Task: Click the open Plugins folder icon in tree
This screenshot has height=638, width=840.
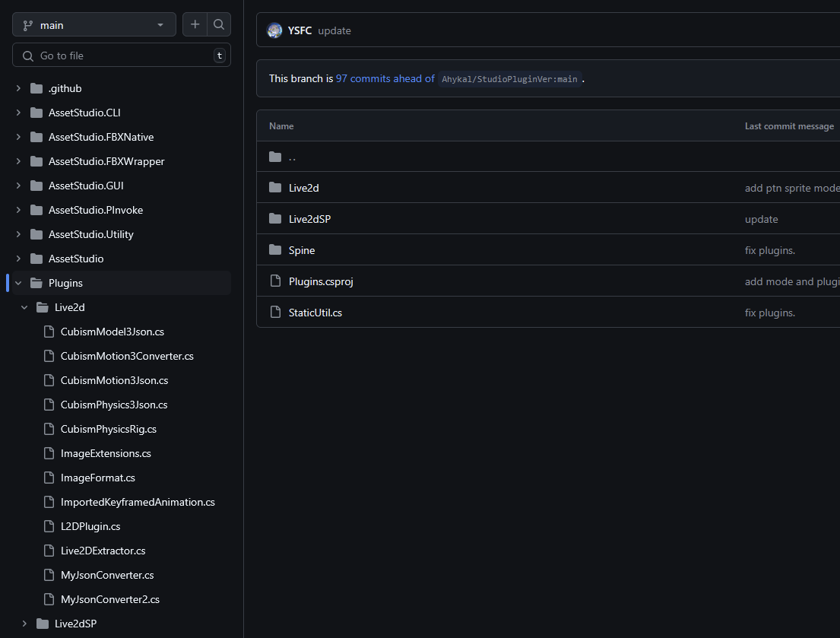Action: pyautogui.click(x=36, y=283)
